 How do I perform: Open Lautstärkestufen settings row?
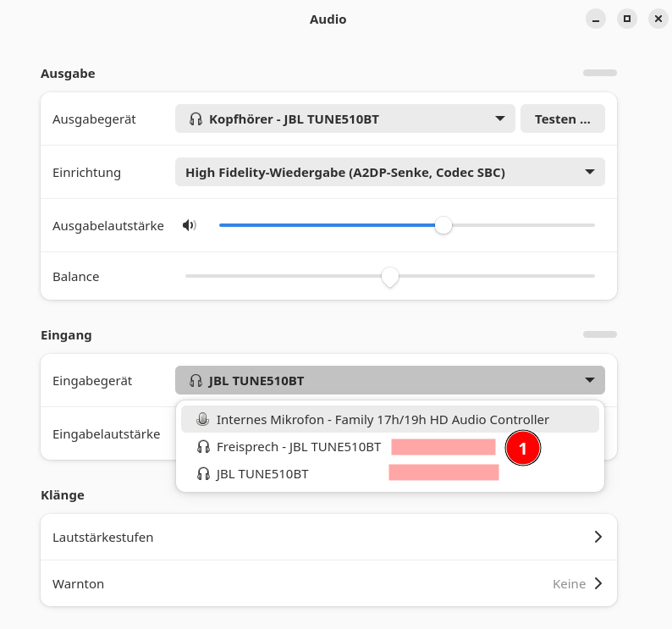click(x=328, y=537)
